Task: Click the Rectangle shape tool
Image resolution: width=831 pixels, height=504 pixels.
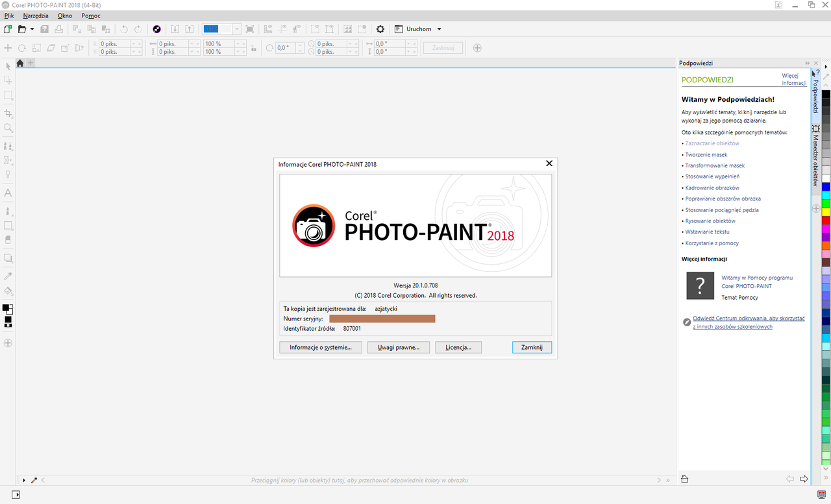Action: point(8,226)
